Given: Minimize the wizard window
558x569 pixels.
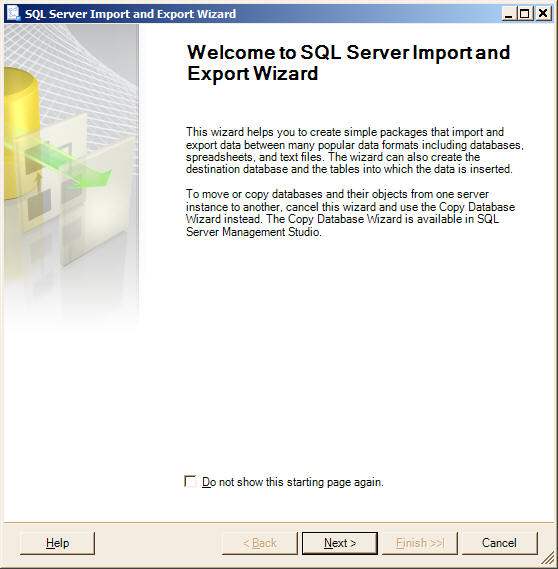Looking at the screenshot, I should 509,14.
